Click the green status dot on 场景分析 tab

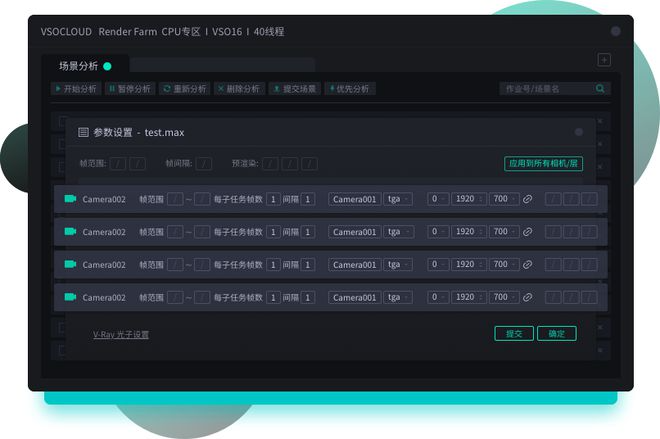[x=107, y=66]
